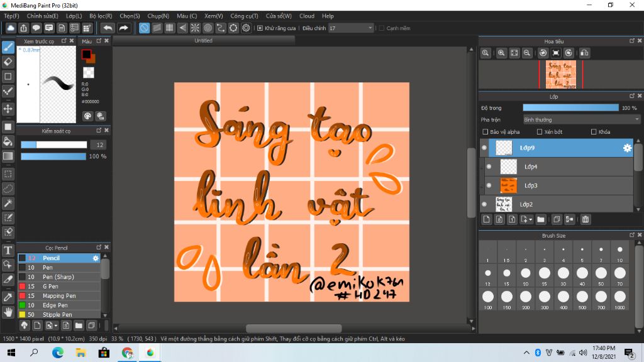644x362 pixels.
Task: Open the Lớp(L) menu
Action: [x=74, y=16]
